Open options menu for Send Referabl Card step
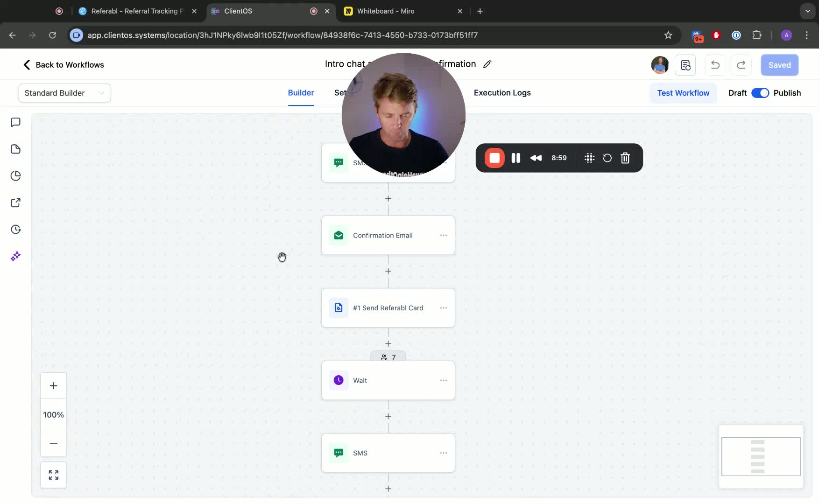The image size is (819, 504). [x=444, y=308]
